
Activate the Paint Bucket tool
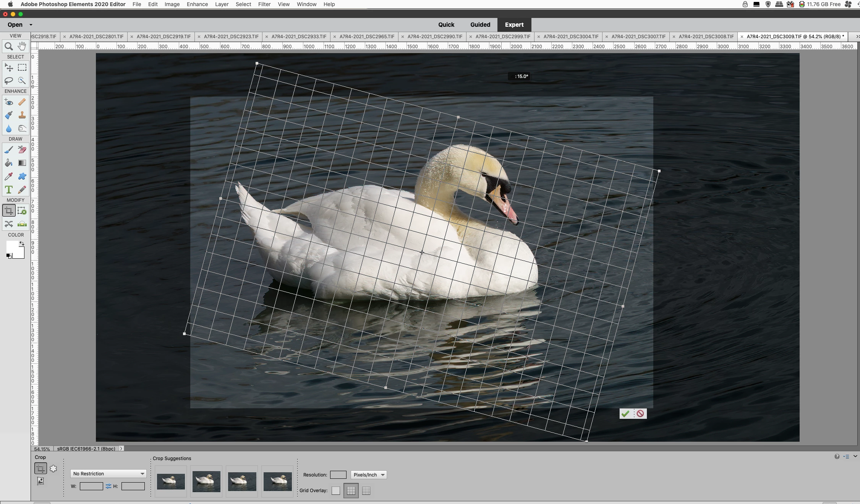click(8, 163)
